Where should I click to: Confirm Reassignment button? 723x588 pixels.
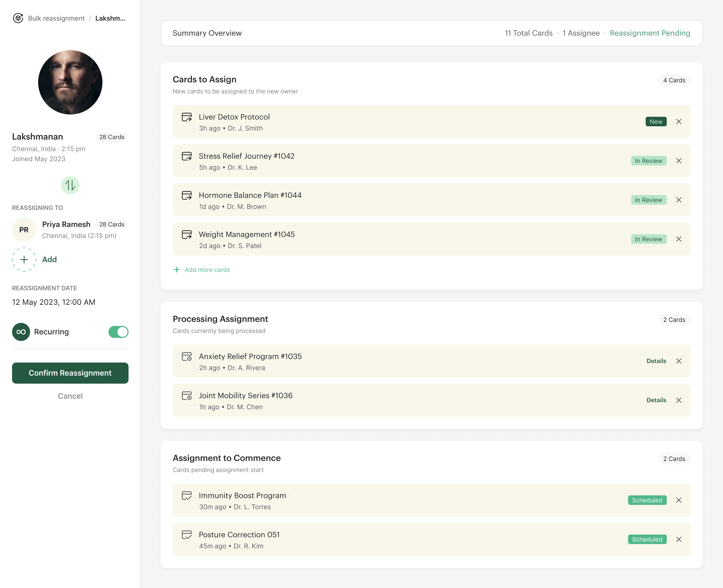70,373
